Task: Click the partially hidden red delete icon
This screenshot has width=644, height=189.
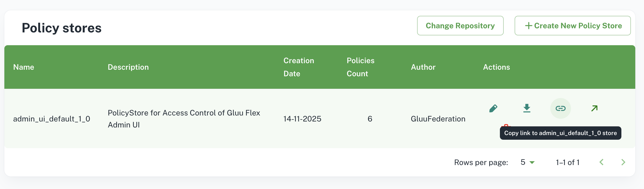Action: tap(506, 125)
